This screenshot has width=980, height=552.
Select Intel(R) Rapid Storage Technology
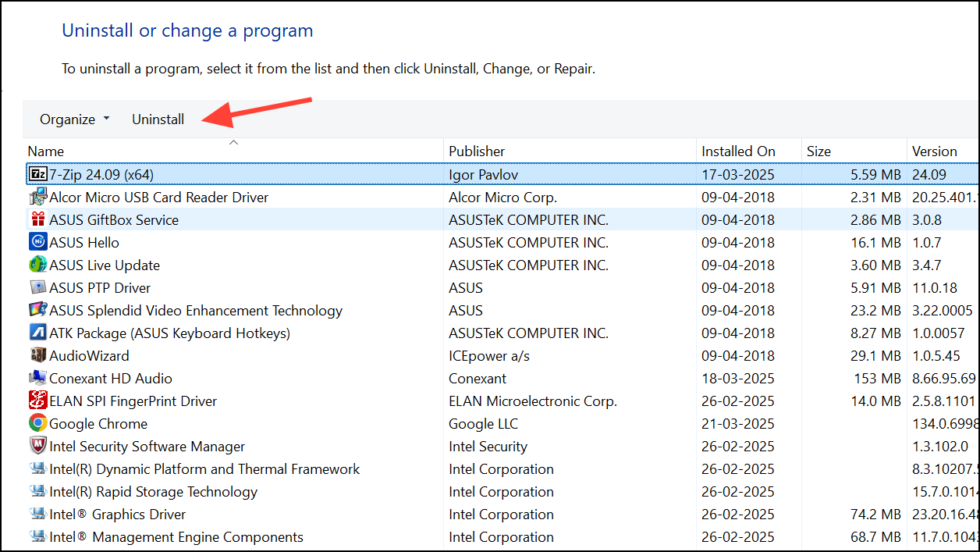(502, 491)
